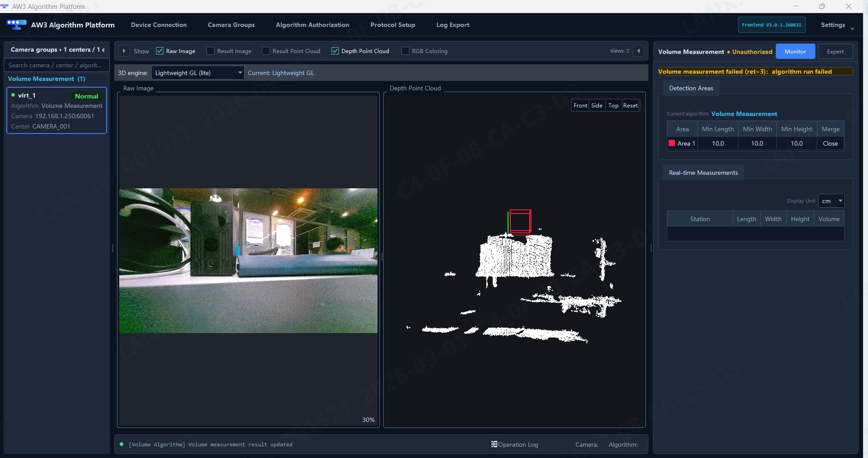The height and width of the screenshot is (458, 868).
Task: Click the collapse arrow next to Views: 2
Action: tap(639, 51)
